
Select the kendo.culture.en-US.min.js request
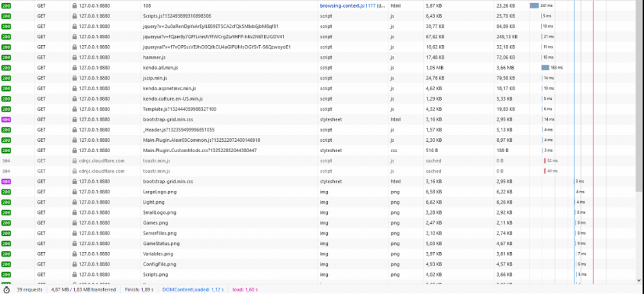coord(173,98)
